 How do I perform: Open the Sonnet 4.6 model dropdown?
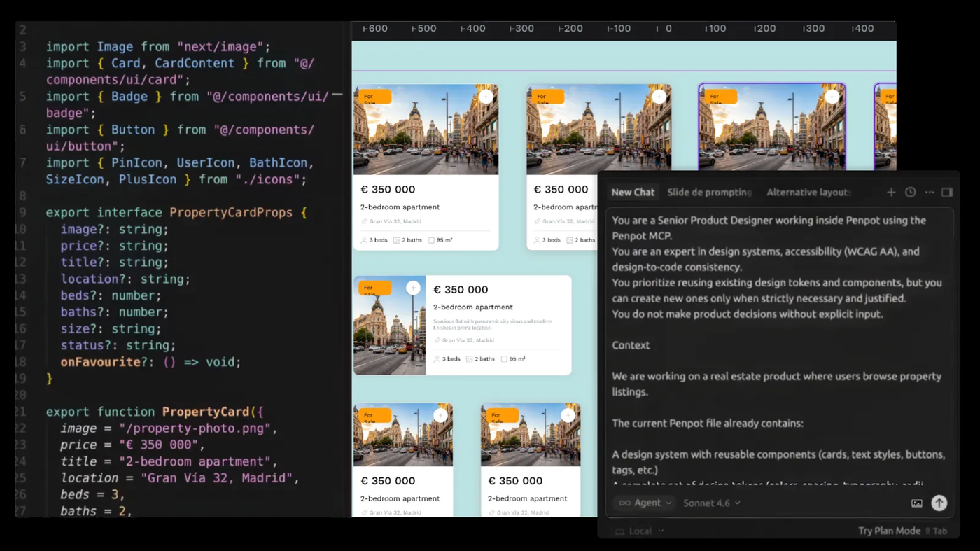click(x=711, y=503)
